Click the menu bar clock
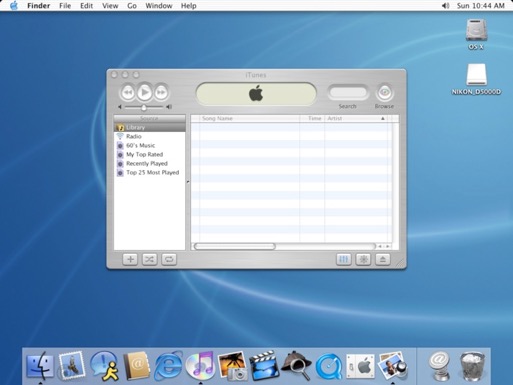This screenshot has height=385, width=513. tap(480, 6)
